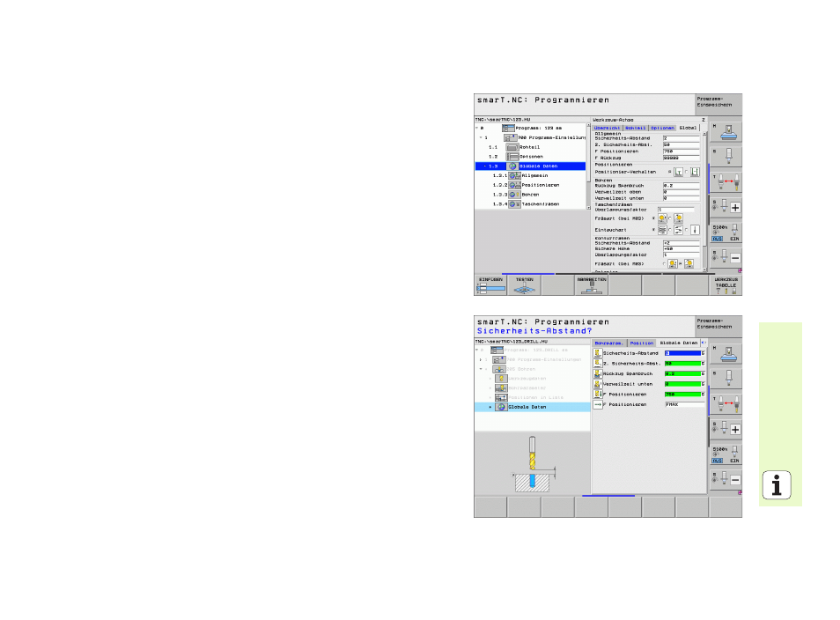Toggle S100% AUS/EIN key in upper screen
The height and width of the screenshot is (620, 840).
[726, 232]
